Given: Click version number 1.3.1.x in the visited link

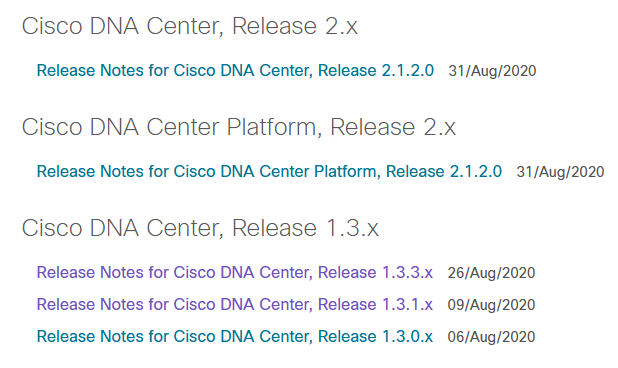Looking at the screenshot, I should pos(408,305).
